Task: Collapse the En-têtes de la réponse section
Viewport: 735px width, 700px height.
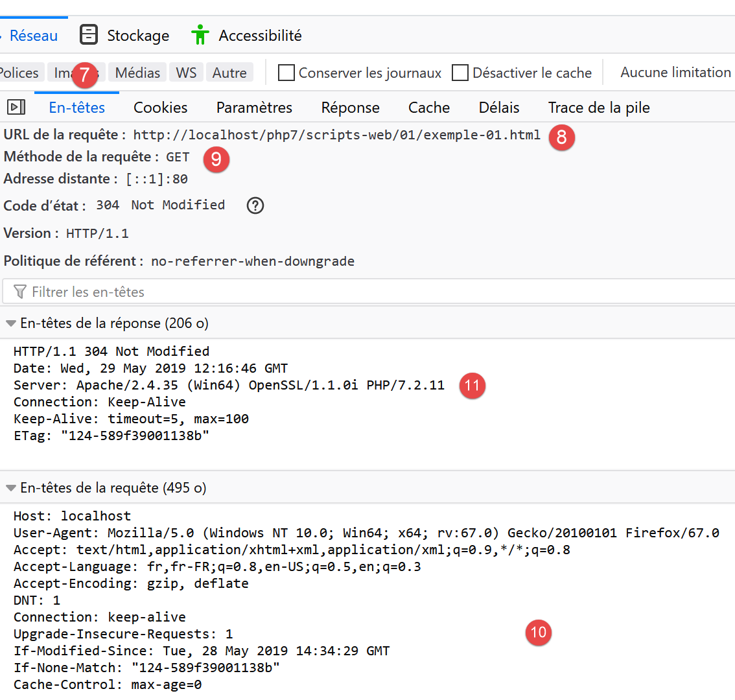Action: (x=11, y=323)
